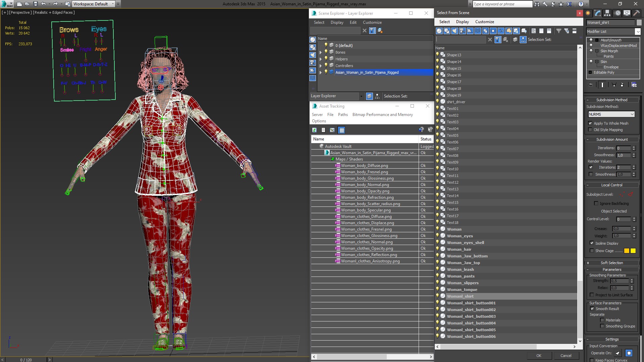
Task: Toggle MeshSmooth modifier lightbulb on/off
Action: pyautogui.click(x=591, y=40)
